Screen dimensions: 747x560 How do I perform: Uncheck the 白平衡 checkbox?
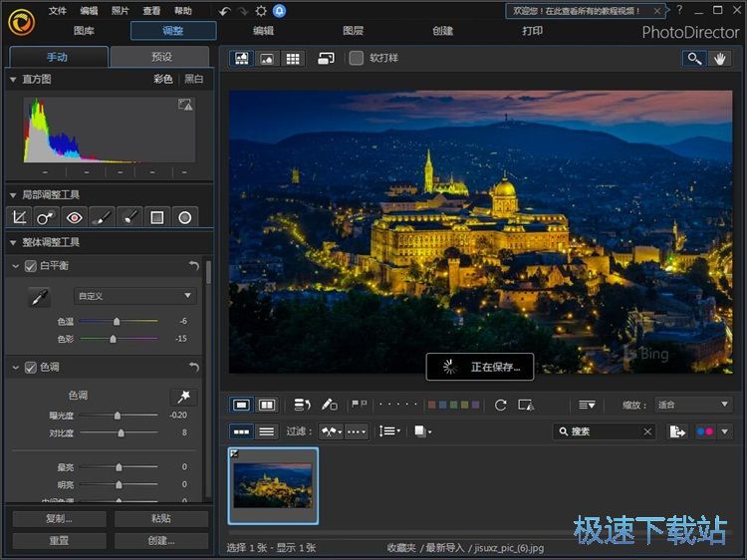pyautogui.click(x=31, y=266)
